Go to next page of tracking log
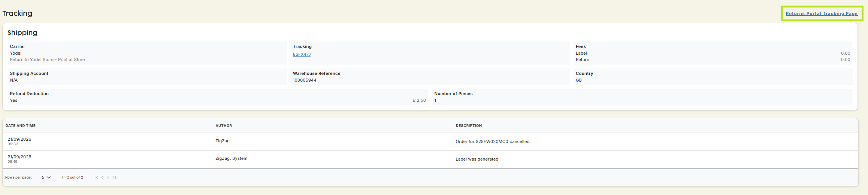 pyautogui.click(x=108, y=177)
